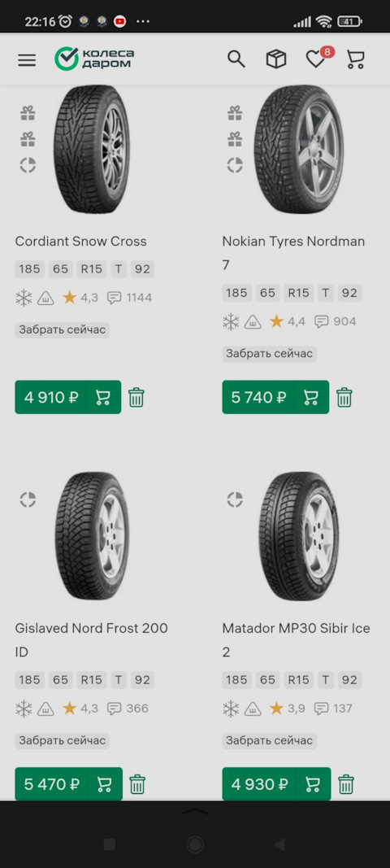This screenshot has height=868, width=390.
Task: Delete Matador MP30 Sibir Ice 2 item
Action: 346,784
